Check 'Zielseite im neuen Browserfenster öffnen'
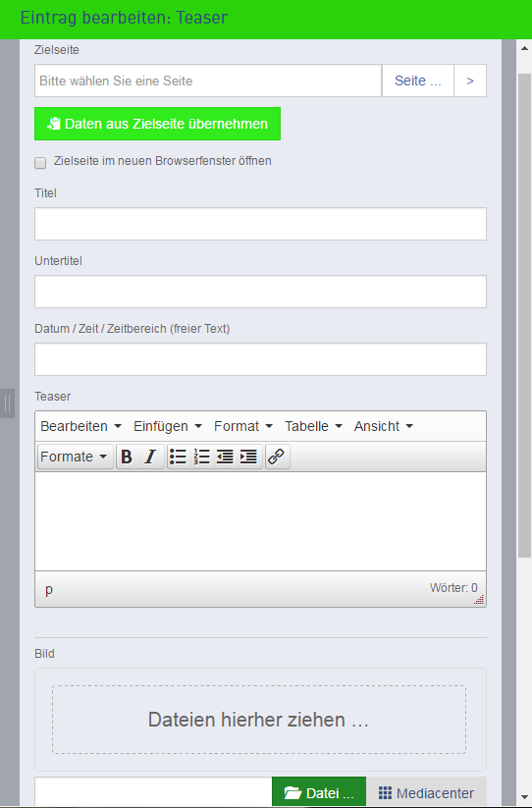Viewport: 532px width, 808px height. pos(40,163)
